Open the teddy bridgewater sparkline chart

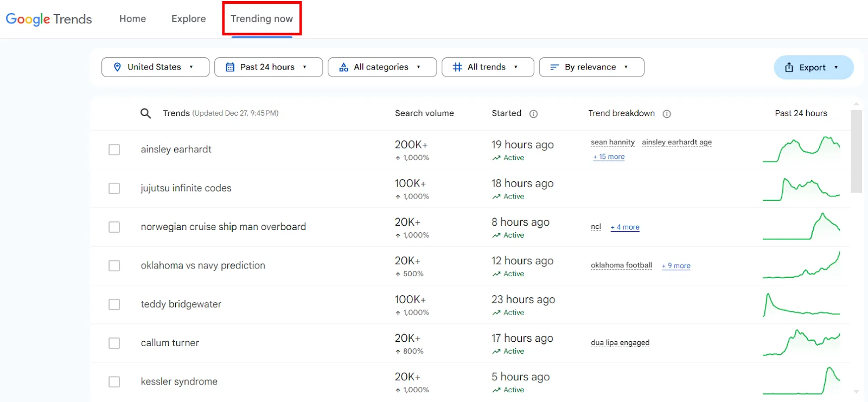point(801,304)
